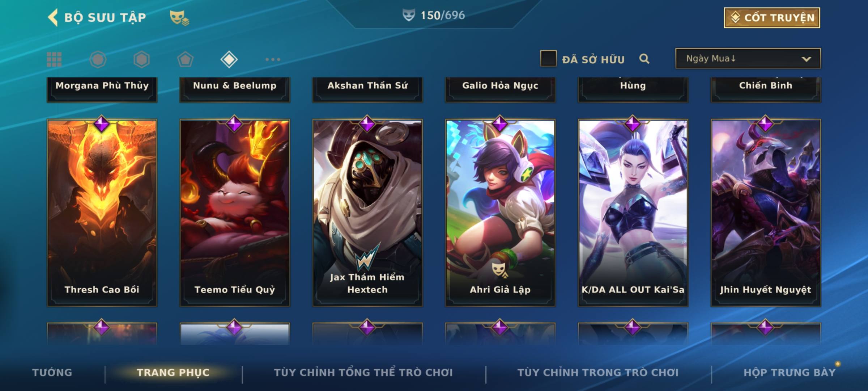Select the pentagon gem rarity filter
868x391 pixels.
coord(185,59)
